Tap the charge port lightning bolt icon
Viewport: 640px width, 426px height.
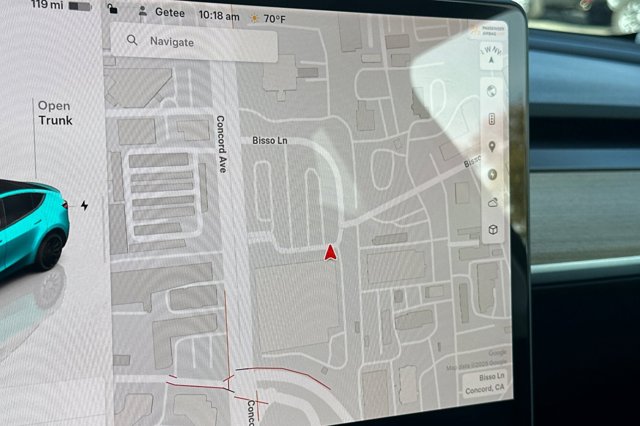pyautogui.click(x=85, y=205)
